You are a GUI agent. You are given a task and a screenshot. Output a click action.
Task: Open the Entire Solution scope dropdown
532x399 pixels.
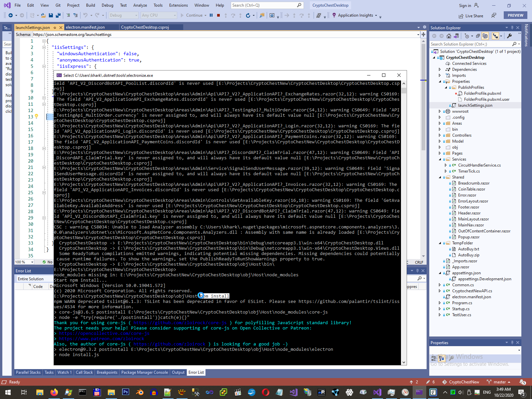pos(35,279)
